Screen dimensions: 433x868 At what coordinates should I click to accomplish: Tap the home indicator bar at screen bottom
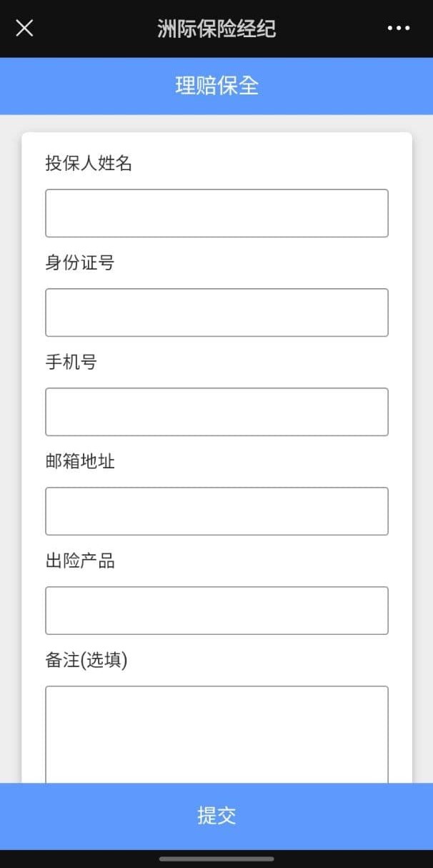(x=216, y=859)
